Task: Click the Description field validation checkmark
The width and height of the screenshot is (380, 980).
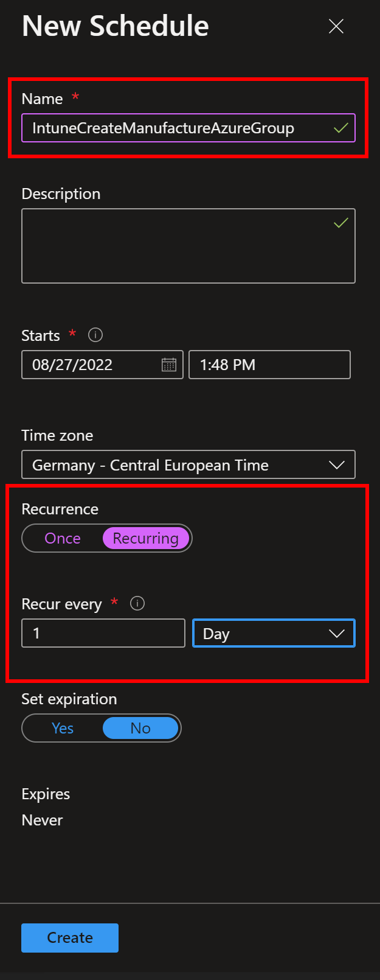Action: coord(341,223)
